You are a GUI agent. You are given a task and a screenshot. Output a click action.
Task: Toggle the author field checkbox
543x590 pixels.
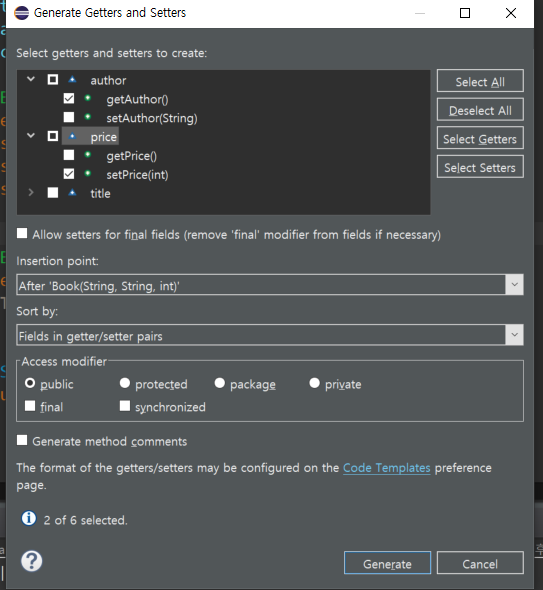[53, 80]
